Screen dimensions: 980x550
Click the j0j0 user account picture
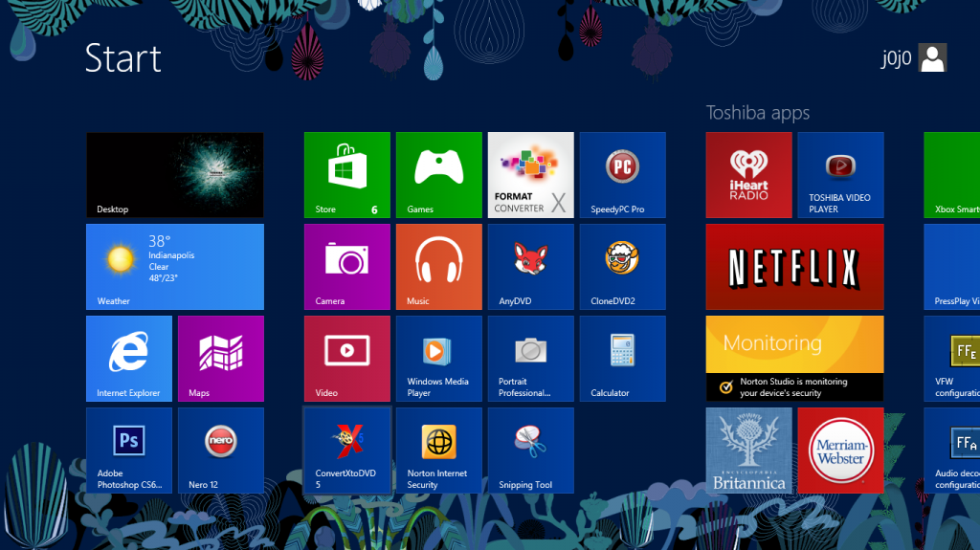click(932, 58)
